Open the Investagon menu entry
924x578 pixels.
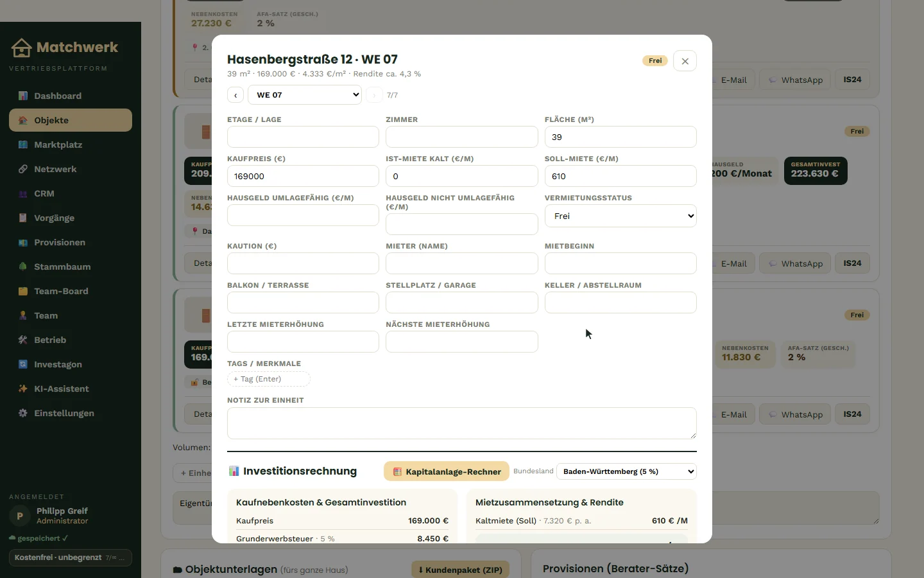71,364
